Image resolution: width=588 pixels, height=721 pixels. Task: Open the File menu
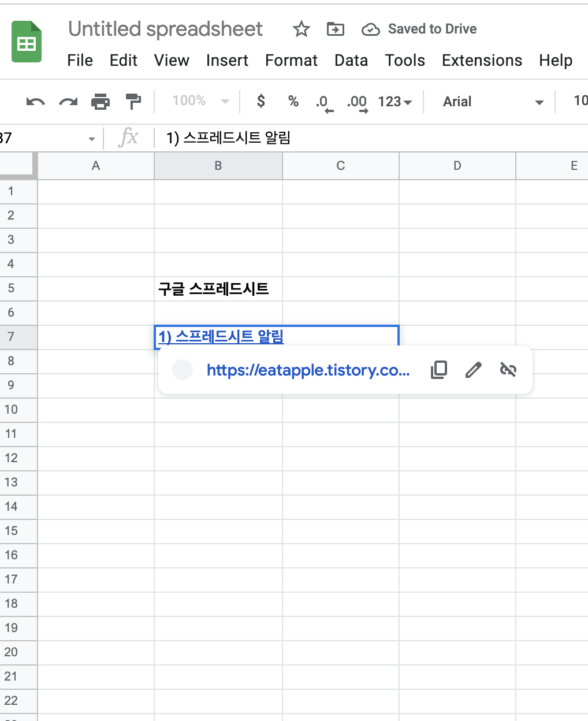[80, 61]
